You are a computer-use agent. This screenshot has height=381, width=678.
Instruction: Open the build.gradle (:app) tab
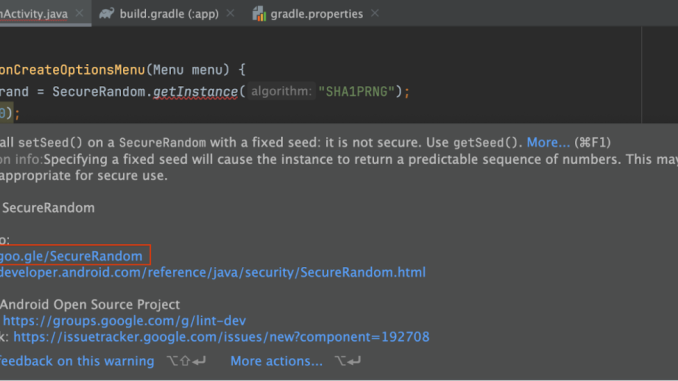pyautogui.click(x=169, y=14)
